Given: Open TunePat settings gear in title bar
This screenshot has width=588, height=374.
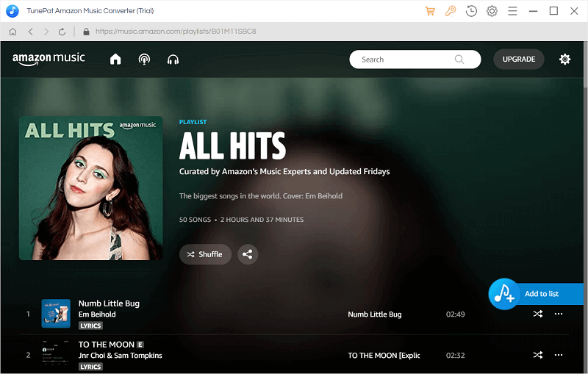Looking at the screenshot, I should [492, 11].
